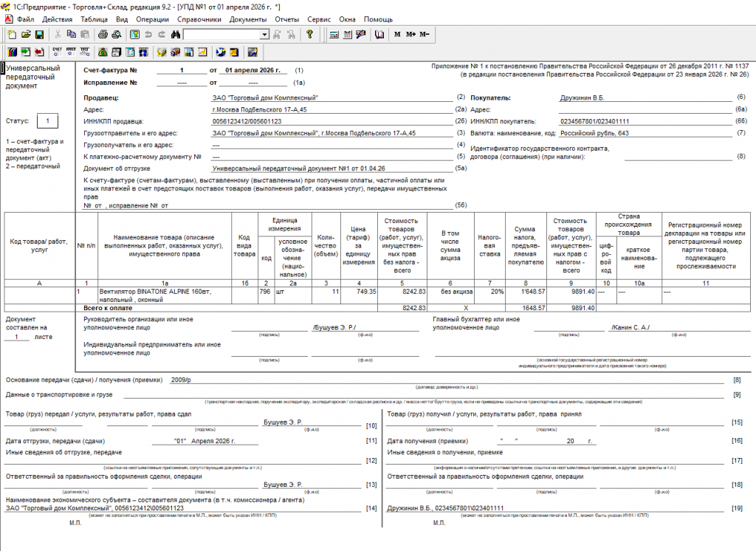Click the M+ memory button
Image resolution: width=756 pixels, height=551 pixels.
[x=410, y=34]
